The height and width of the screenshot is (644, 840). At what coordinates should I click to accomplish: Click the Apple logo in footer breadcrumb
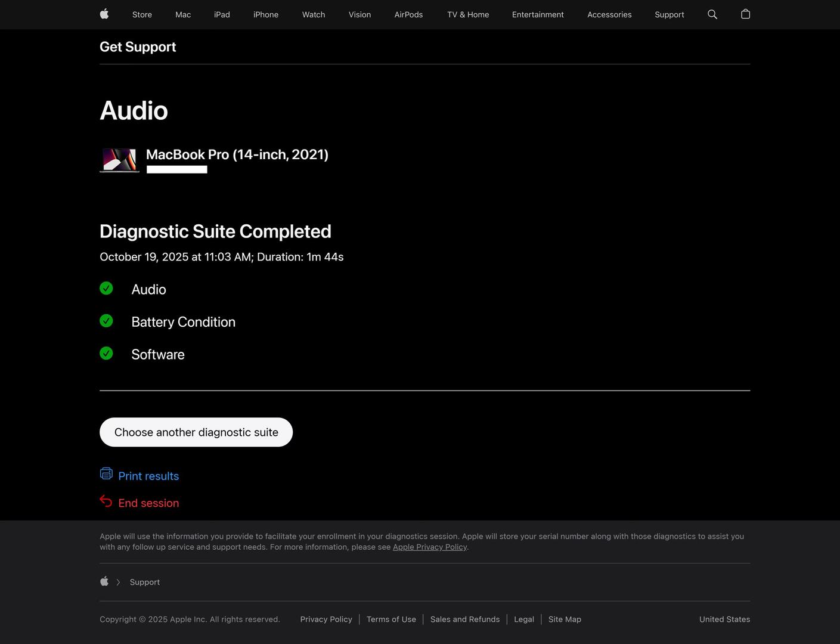104,581
